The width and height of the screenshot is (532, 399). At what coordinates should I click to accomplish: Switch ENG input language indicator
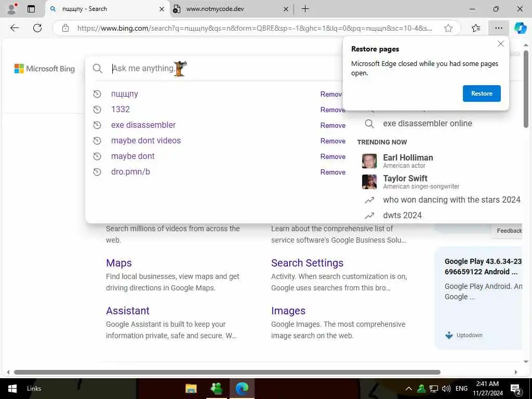coord(461,389)
